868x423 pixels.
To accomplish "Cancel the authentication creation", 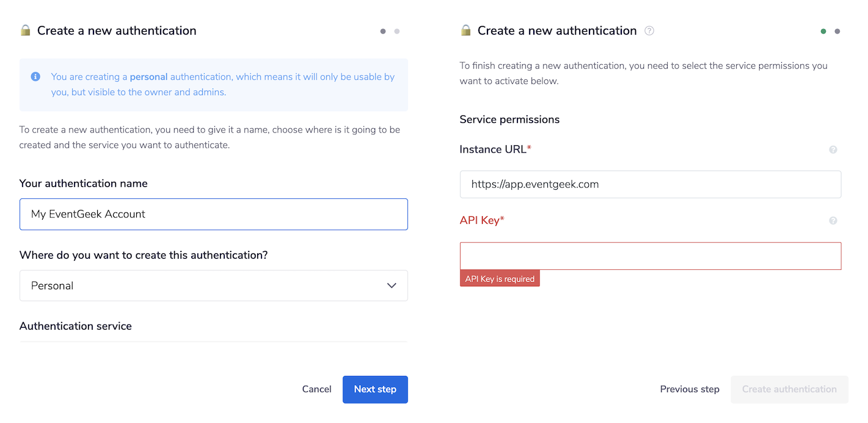I will pyautogui.click(x=316, y=389).
